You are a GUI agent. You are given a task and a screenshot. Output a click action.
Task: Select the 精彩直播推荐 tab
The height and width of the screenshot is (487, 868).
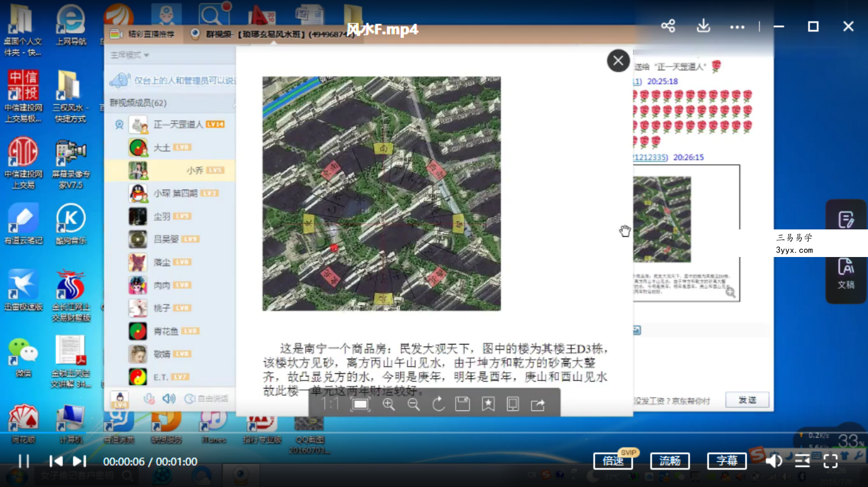pyautogui.click(x=144, y=34)
